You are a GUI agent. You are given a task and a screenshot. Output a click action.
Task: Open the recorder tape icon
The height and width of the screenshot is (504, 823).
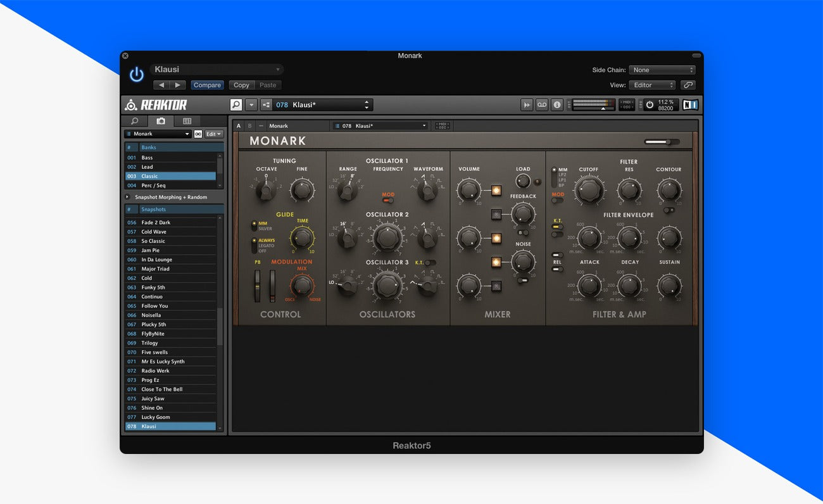[x=542, y=105]
